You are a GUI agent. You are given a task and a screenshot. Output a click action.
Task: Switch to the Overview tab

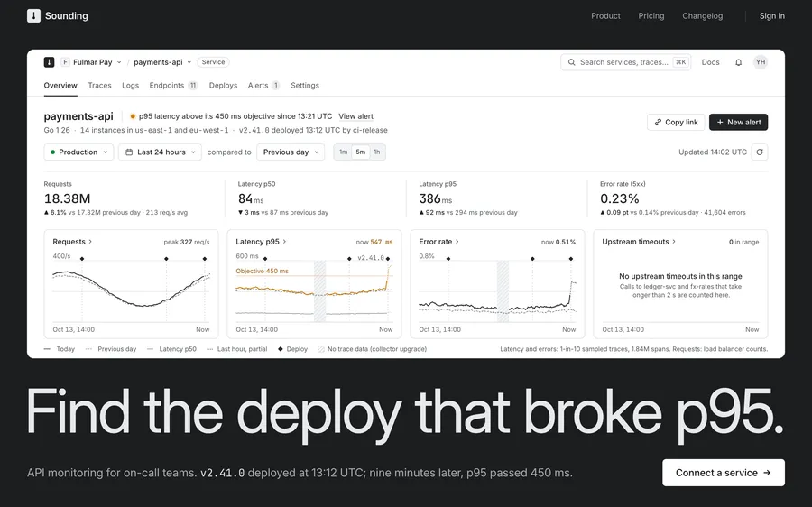(x=60, y=86)
